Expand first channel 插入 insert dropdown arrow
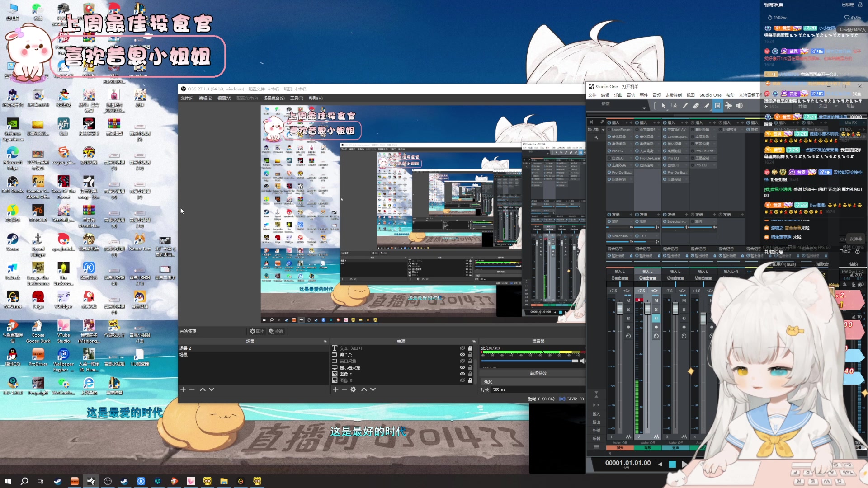This screenshot has height=488, width=868. 626,123
